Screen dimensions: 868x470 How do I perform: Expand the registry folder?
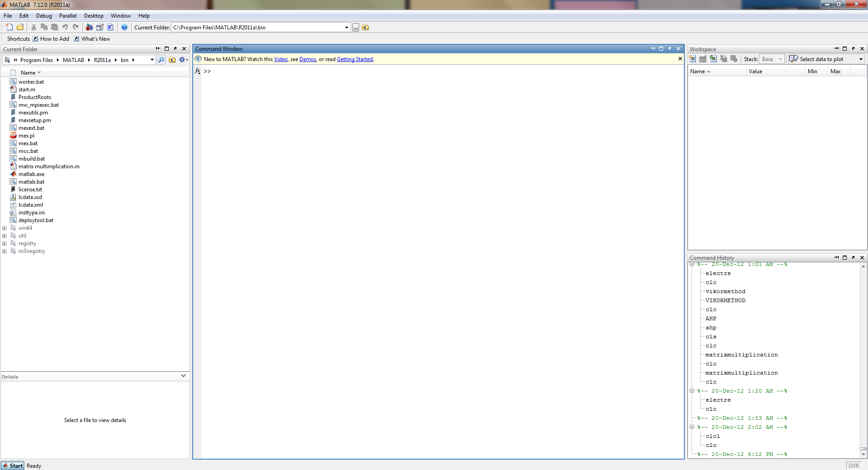(4, 244)
